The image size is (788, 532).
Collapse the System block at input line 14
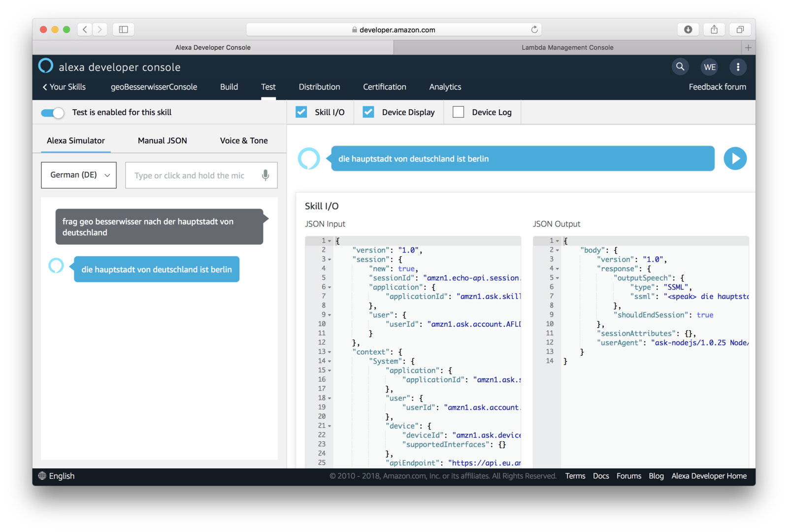(329, 361)
